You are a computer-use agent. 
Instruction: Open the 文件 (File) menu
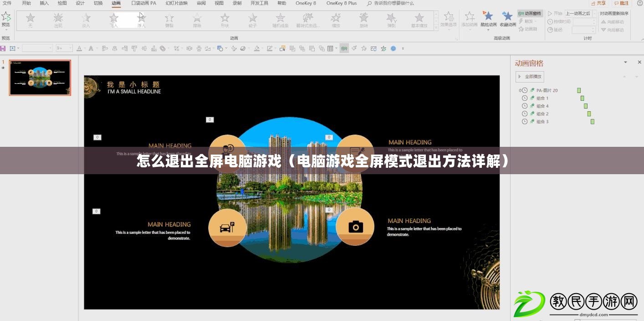point(7,3)
